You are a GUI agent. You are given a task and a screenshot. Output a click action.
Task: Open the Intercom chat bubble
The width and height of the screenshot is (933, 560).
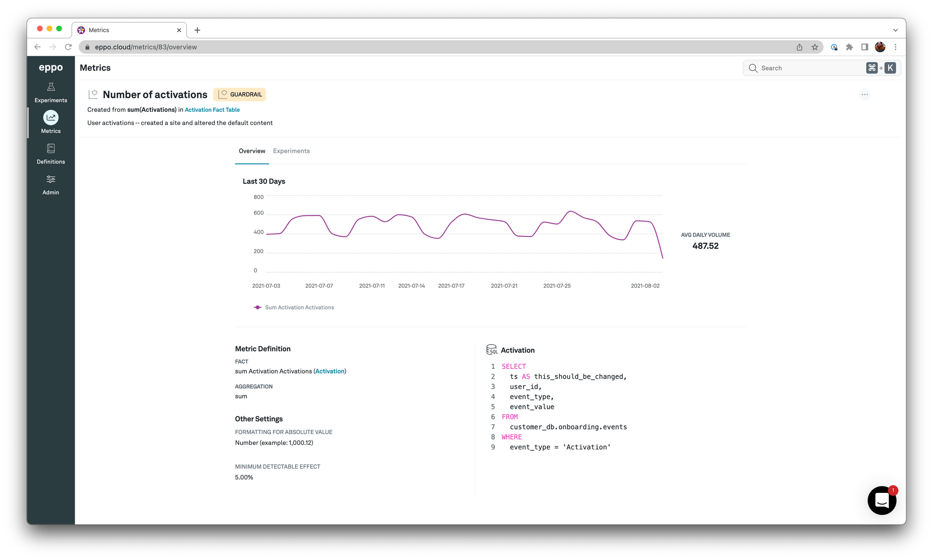pyautogui.click(x=882, y=500)
